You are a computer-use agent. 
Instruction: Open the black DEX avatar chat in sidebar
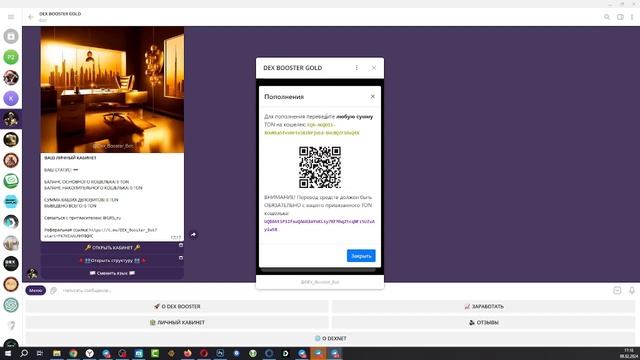click(11, 263)
